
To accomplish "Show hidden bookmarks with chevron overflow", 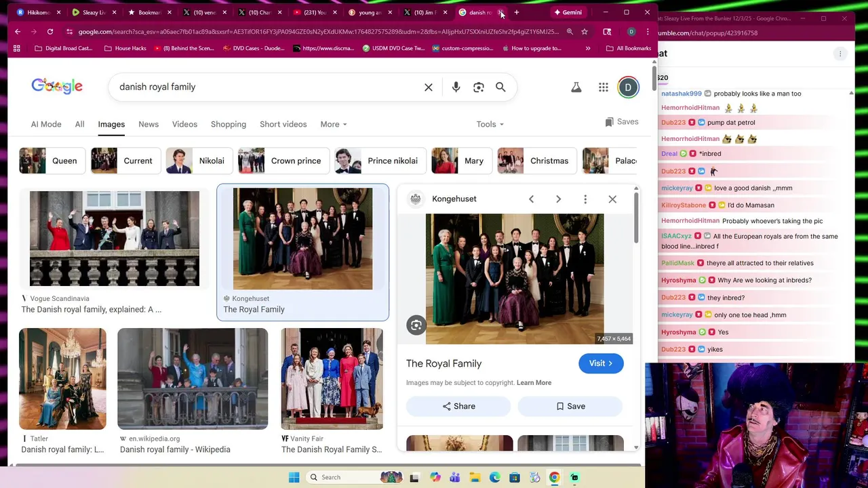I will pos(588,48).
